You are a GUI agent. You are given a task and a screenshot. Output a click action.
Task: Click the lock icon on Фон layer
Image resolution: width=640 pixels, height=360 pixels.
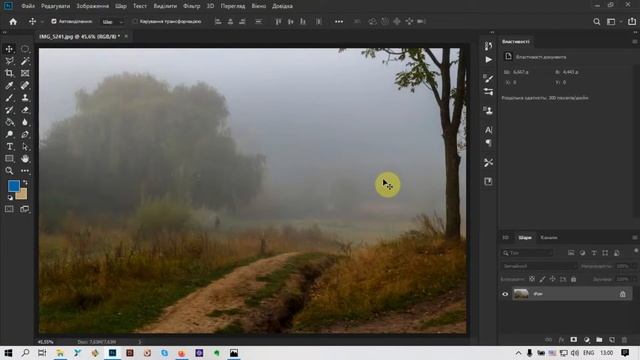622,294
